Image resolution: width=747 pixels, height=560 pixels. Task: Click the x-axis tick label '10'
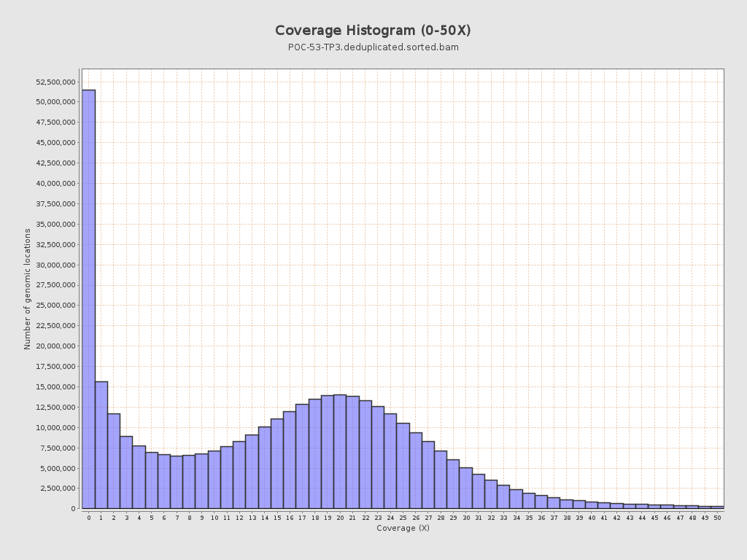click(x=214, y=518)
